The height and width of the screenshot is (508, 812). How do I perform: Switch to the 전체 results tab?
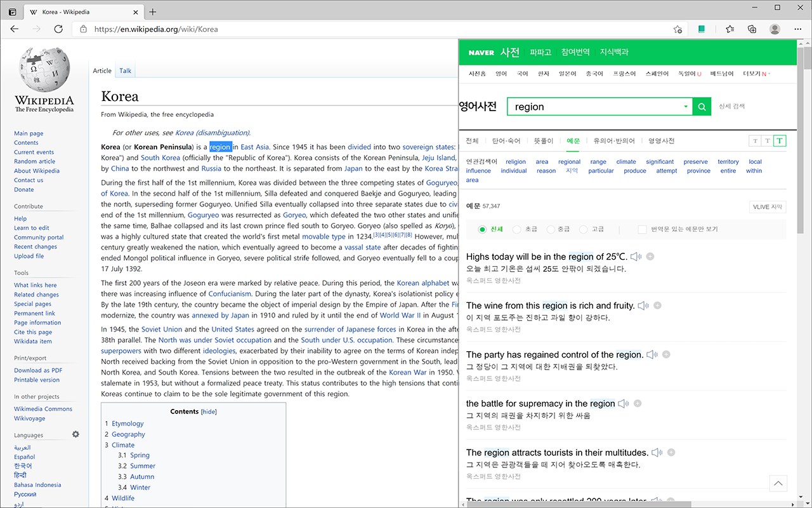pos(472,141)
